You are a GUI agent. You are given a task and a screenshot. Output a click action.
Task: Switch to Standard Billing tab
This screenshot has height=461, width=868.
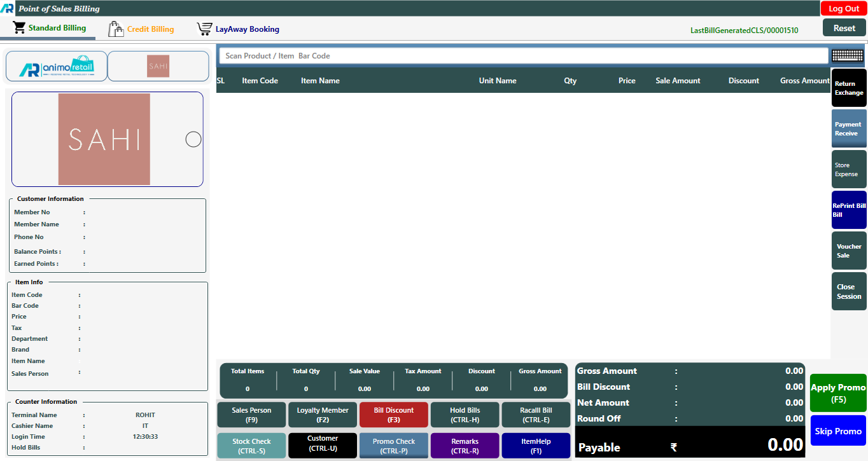(50, 29)
